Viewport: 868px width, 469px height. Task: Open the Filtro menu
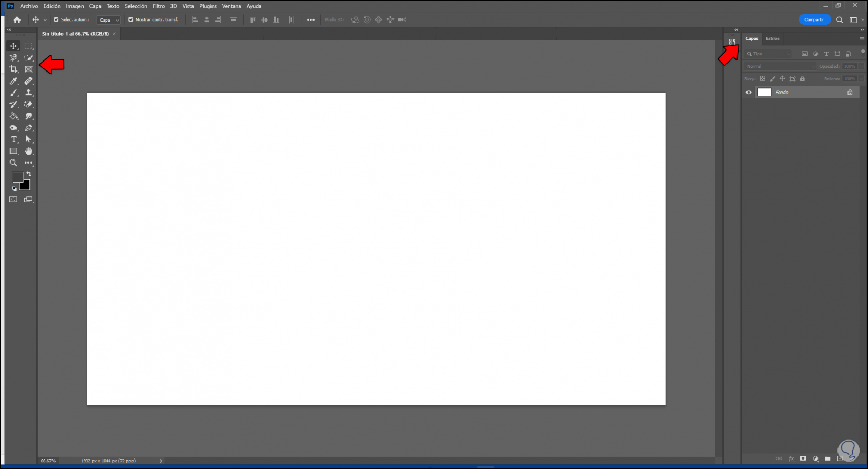pos(159,6)
